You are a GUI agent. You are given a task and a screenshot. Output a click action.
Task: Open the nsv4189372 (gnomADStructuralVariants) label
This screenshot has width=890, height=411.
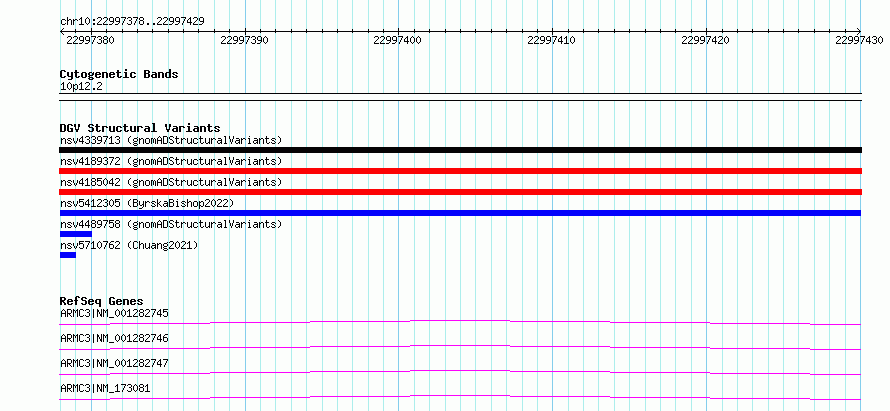tap(171, 161)
